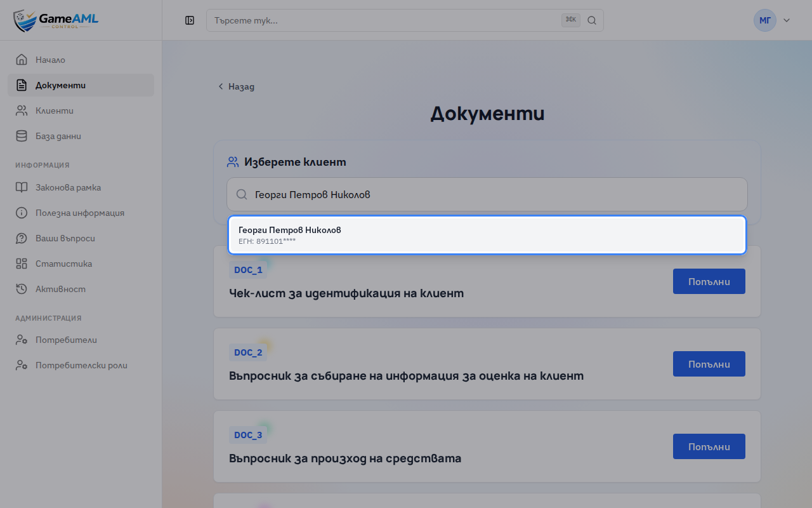Click the Клиенти people icon

pos(22,110)
